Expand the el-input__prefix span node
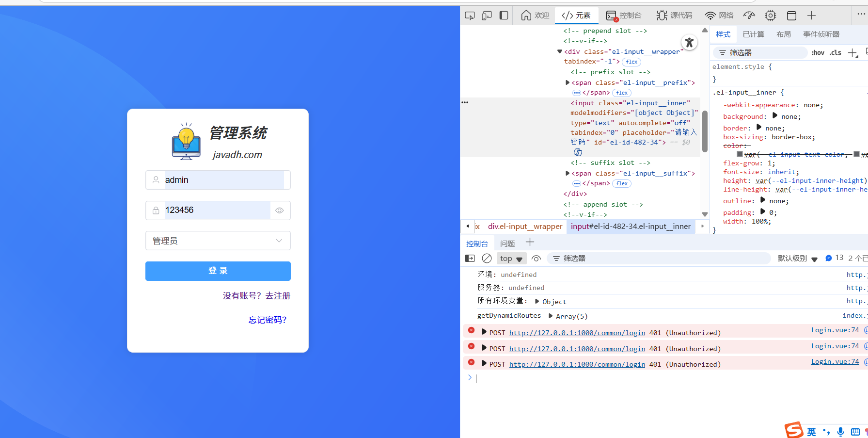868x438 pixels. coord(568,82)
